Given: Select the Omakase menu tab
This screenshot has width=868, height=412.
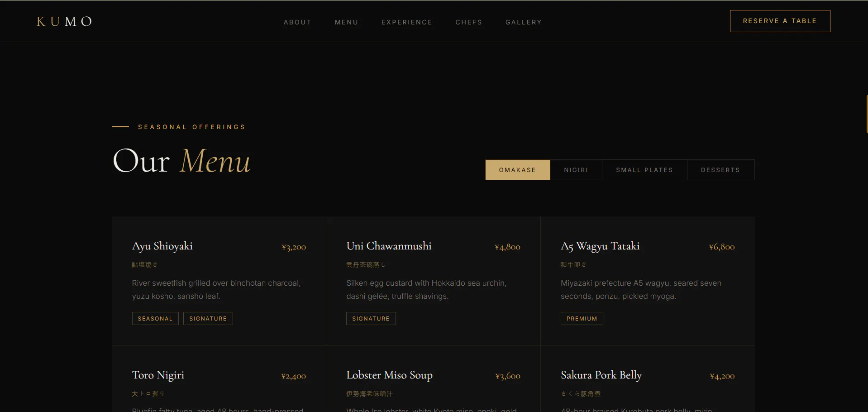Looking at the screenshot, I should pos(518,170).
